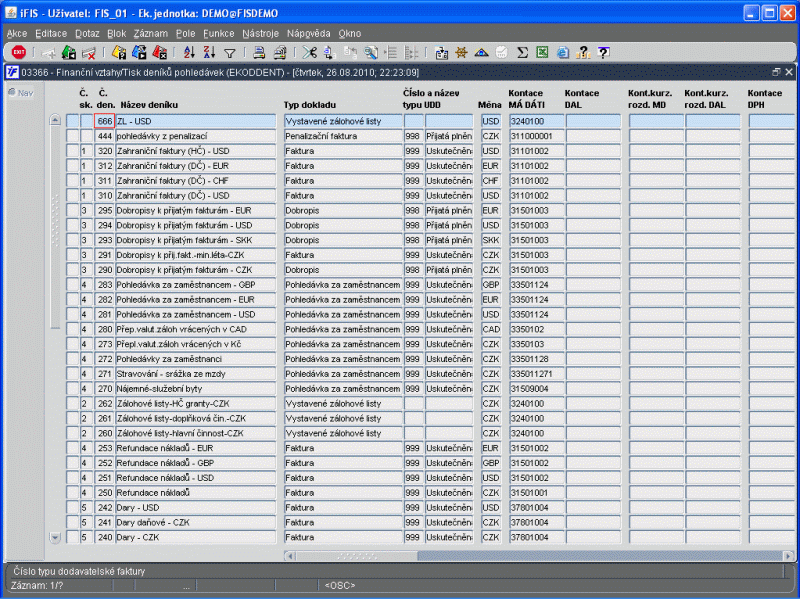This screenshot has height=599, width=800.
Task: Click 'Refundace nákladů - GBP' cell
Action: coord(195,463)
